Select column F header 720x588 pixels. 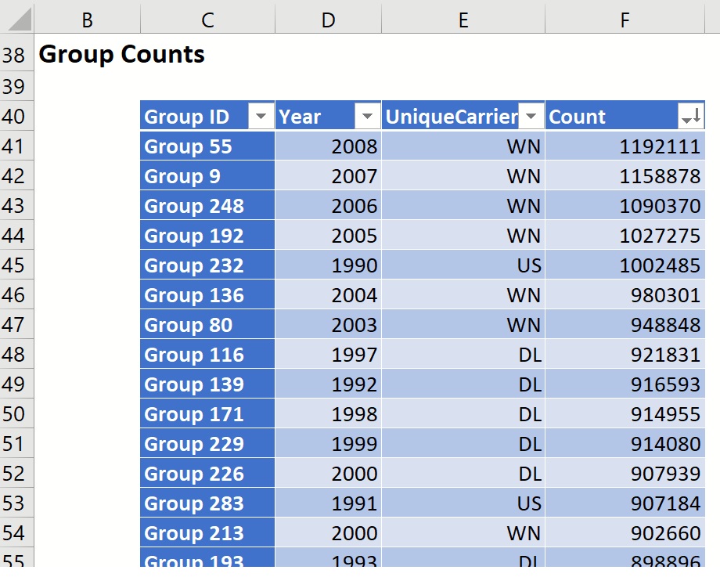pos(625,20)
